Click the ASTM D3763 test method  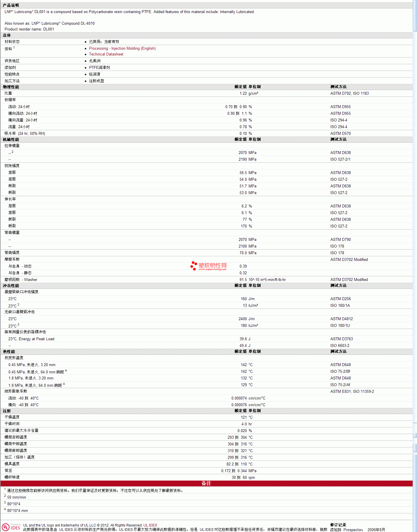pyautogui.click(x=341, y=339)
